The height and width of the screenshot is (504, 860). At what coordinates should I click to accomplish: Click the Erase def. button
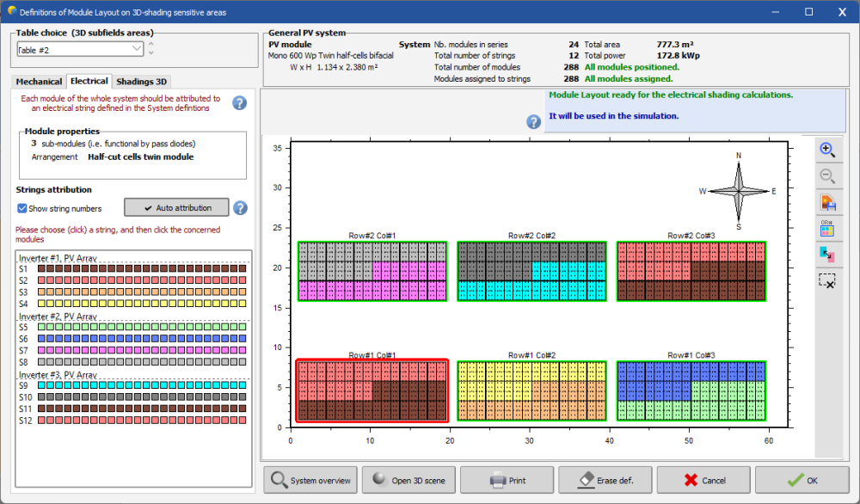[605, 480]
